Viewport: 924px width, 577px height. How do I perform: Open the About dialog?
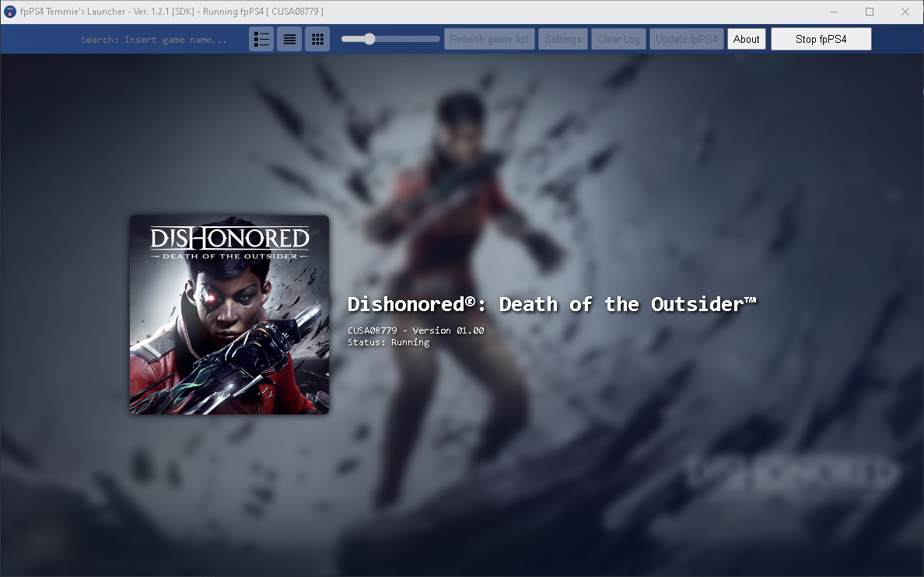pos(746,38)
